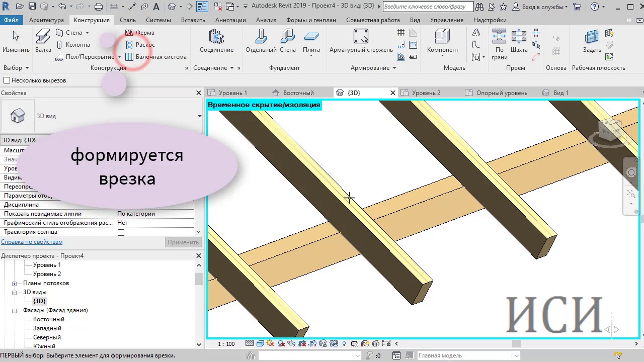Click the Model Line icon
The width and height of the screenshot is (644, 362).
click(x=476, y=45)
